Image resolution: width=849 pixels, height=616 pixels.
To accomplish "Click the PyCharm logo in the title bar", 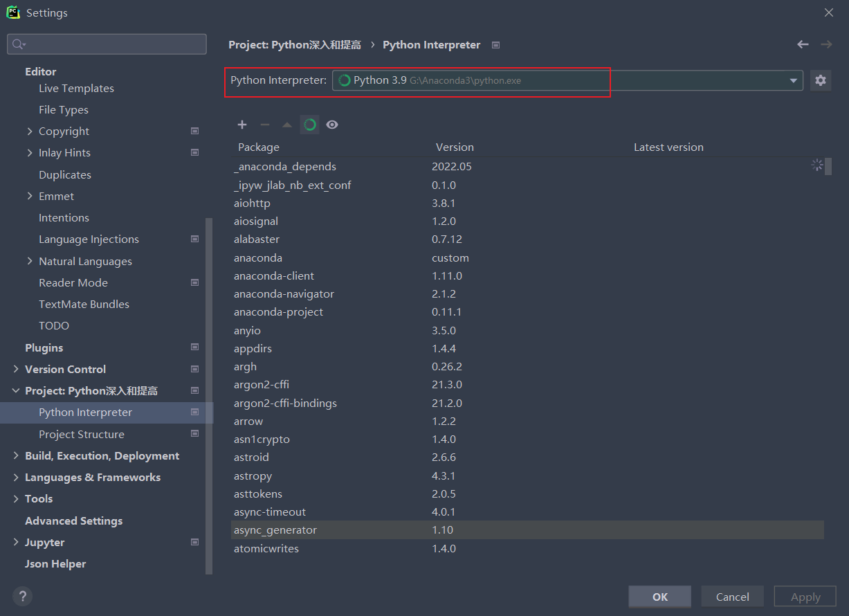I will [13, 12].
